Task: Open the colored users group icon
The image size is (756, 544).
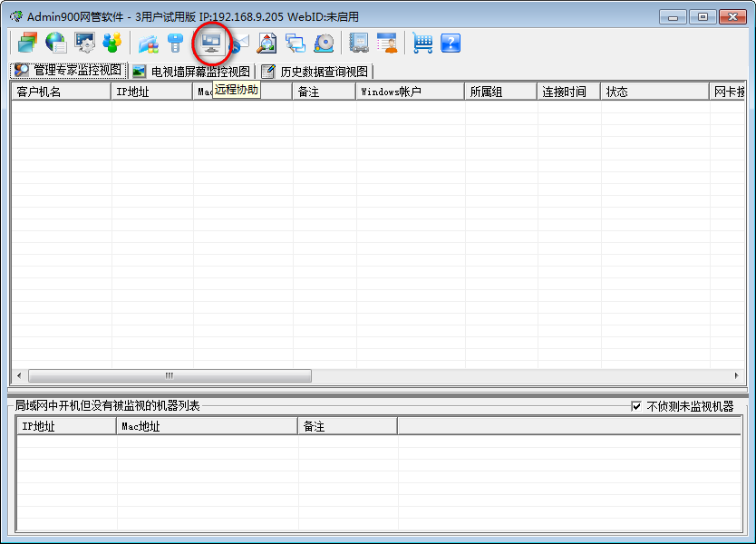Action: [111, 43]
